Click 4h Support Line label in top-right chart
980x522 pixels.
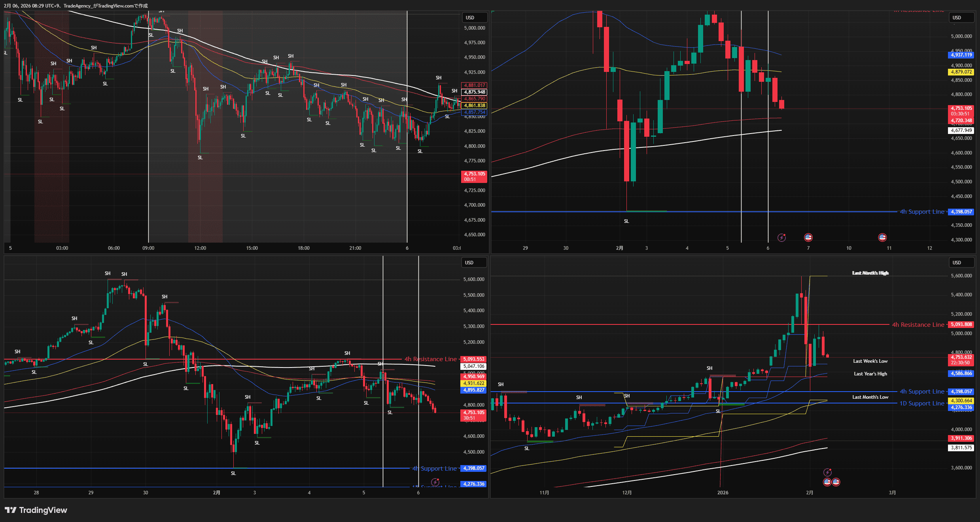coord(921,212)
